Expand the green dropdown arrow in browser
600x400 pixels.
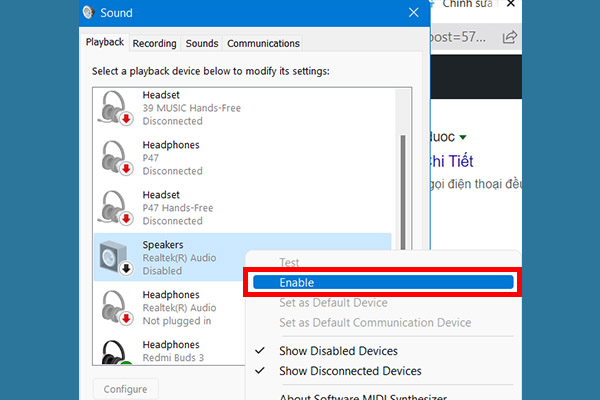click(463, 137)
